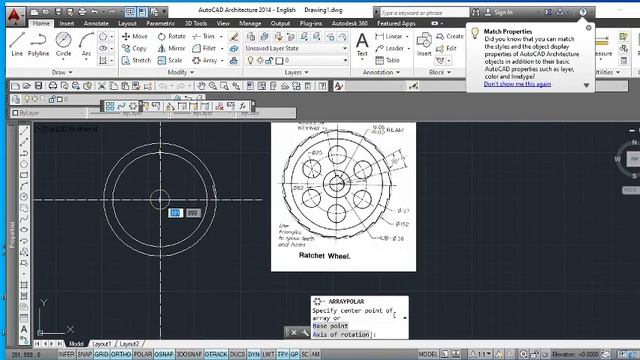
Task: Open the Annotate ribbon tab
Action: coord(96,24)
